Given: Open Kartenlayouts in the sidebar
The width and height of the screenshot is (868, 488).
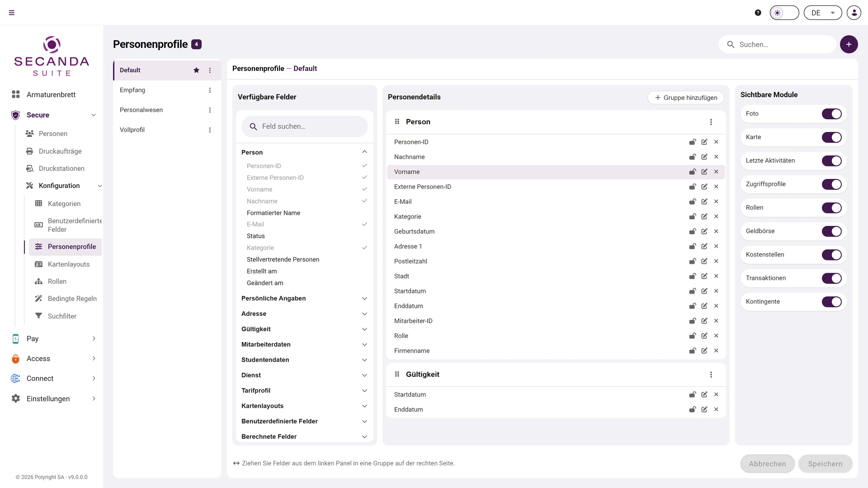Looking at the screenshot, I should tap(69, 264).
